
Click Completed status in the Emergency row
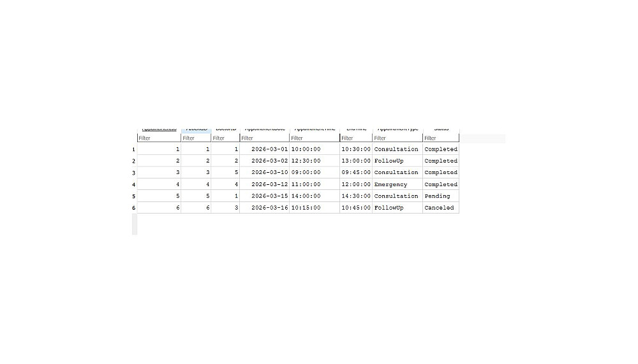coord(441,184)
